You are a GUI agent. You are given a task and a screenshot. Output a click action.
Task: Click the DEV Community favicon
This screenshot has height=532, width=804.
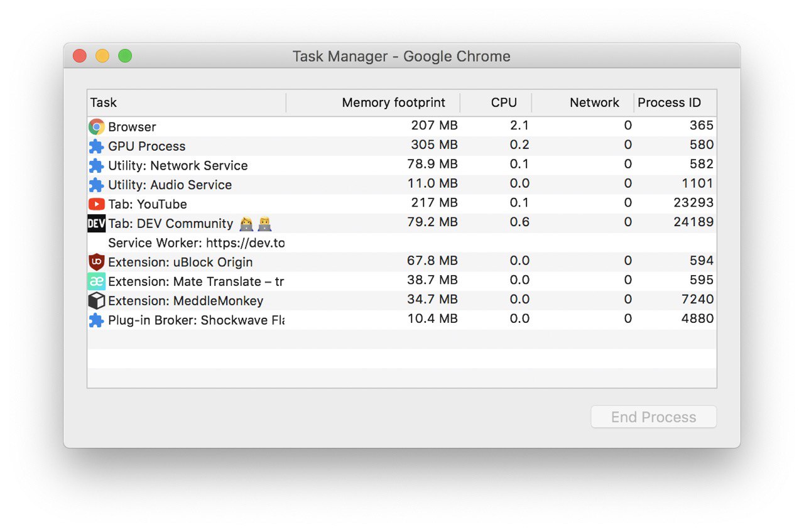click(96, 224)
